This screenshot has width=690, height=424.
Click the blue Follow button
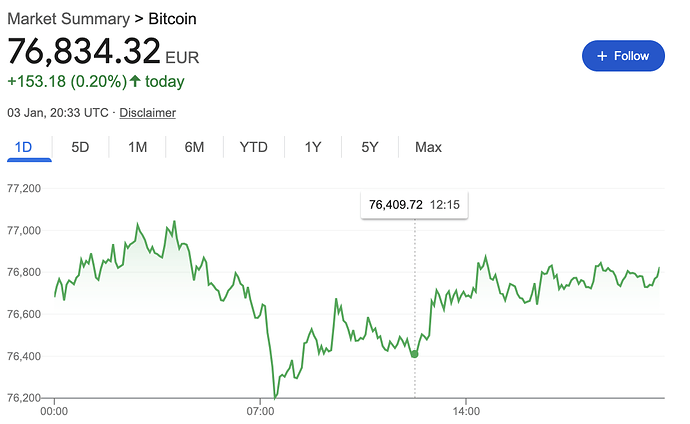point(622,56)
